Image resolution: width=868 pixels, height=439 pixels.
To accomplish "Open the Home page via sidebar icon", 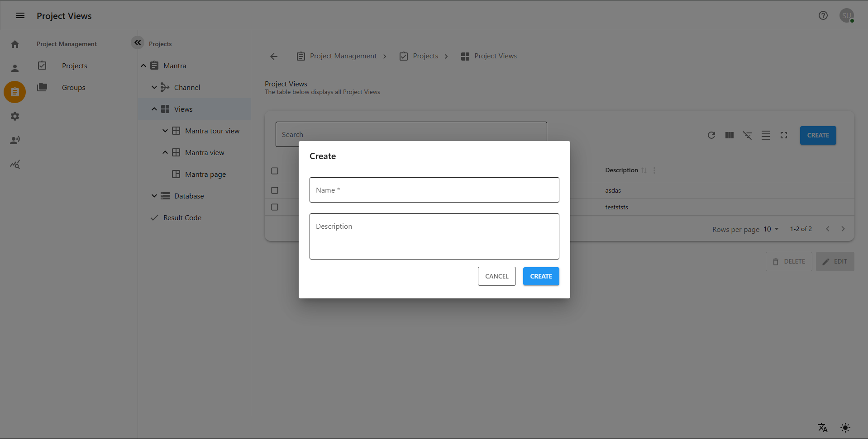I will click(15, 44).
